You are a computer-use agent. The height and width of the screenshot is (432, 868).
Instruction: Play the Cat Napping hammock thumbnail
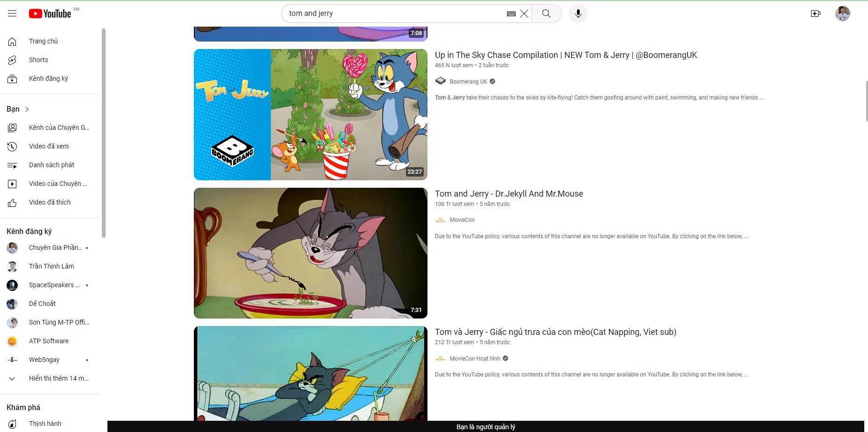click(x=311, y=374)
